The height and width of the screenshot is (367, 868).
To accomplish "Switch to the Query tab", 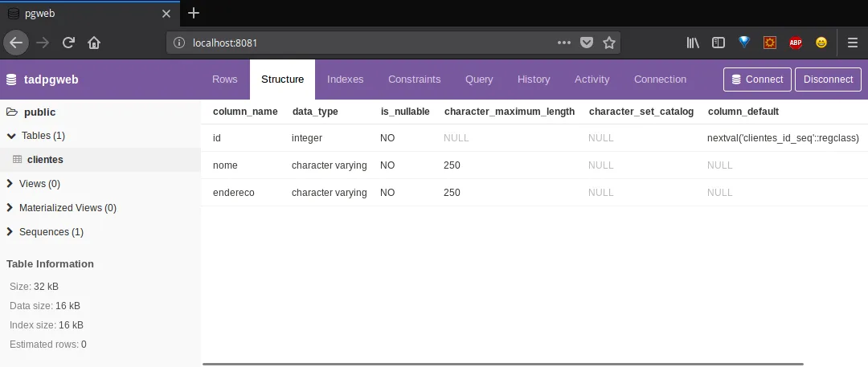I will click(479, 80).
